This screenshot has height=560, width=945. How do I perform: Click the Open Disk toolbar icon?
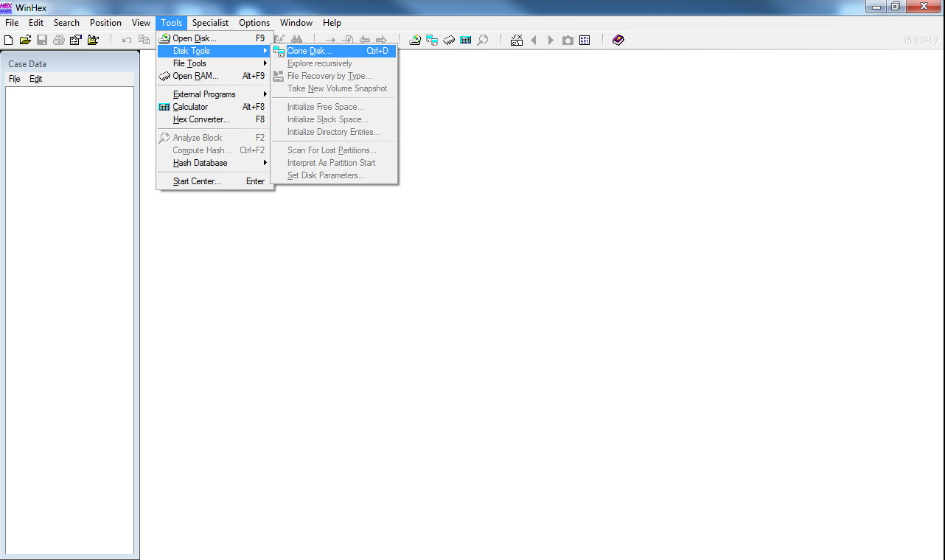click(415, 40)
